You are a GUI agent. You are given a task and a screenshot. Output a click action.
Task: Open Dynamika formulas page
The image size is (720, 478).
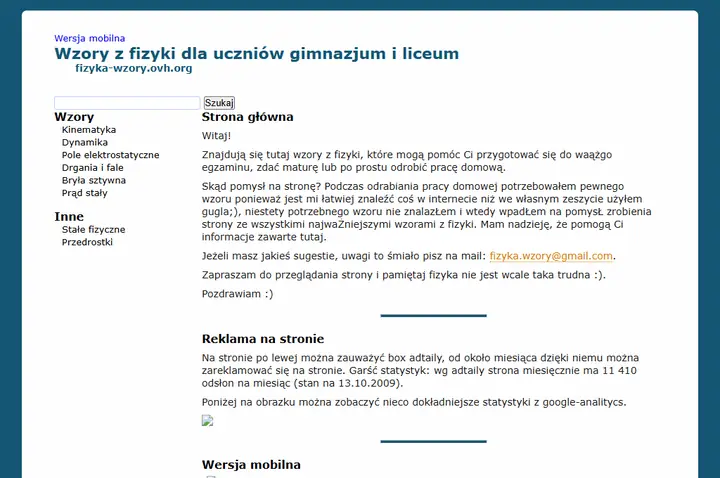point(84,142)
